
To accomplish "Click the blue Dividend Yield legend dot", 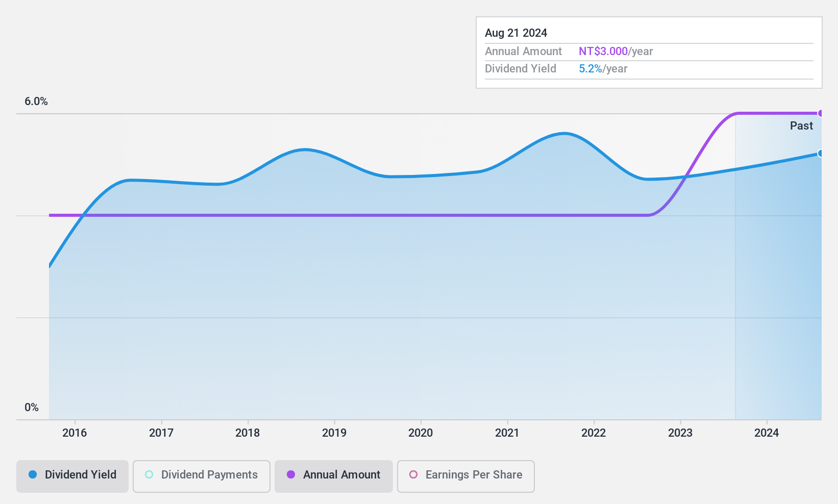I will [x=33, y=474].
